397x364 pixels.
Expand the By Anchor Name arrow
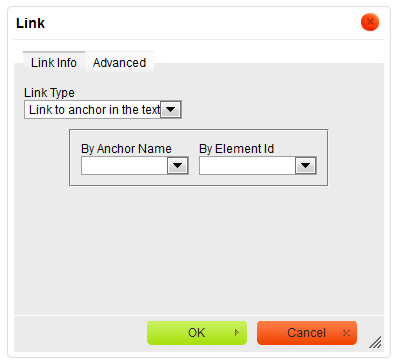177,166
